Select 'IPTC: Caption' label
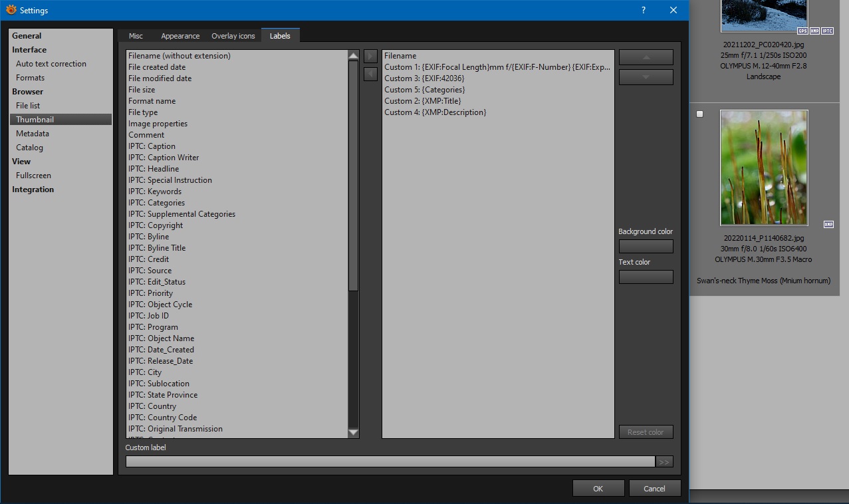This screenshot has height=504, width=849. 152,146
